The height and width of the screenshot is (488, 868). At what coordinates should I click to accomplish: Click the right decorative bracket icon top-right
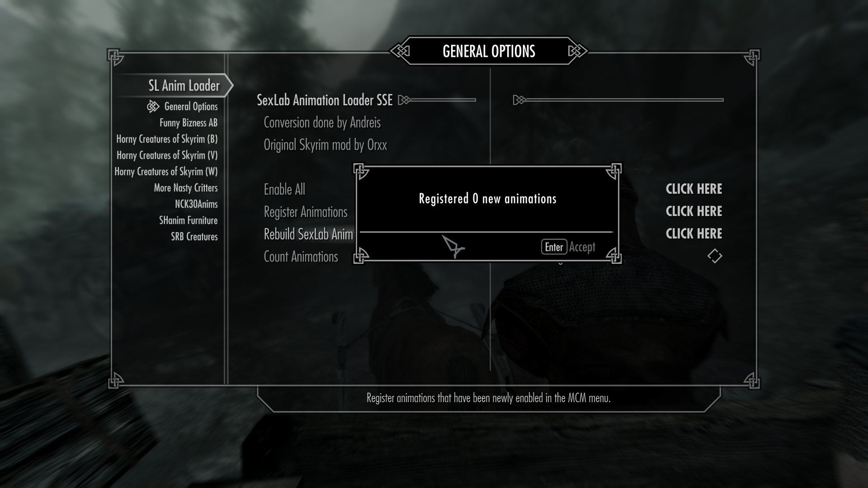click(750, 55)
